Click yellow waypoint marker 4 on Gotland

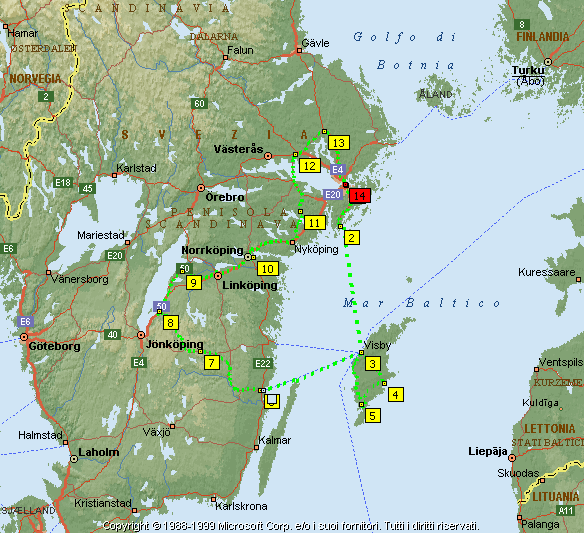396,394
